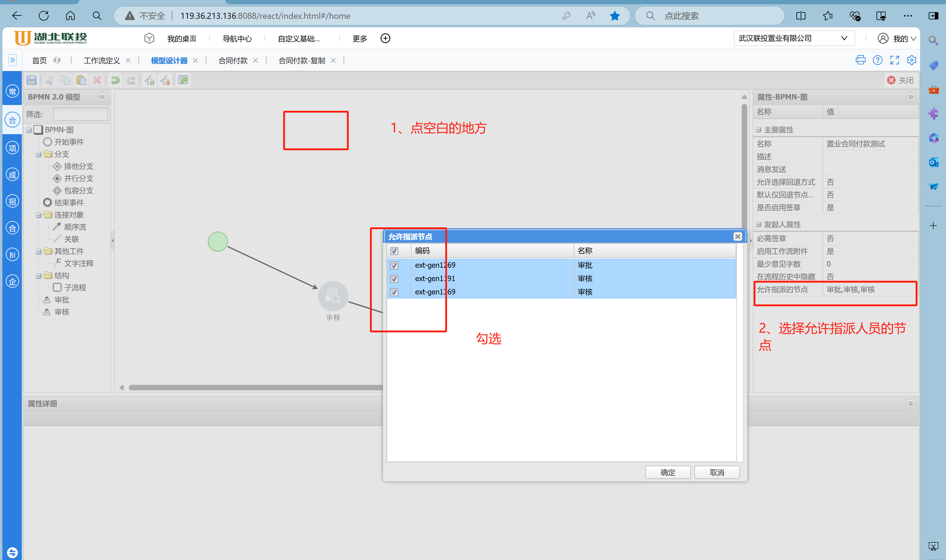Collapse the 主要属性 property group

point(758,130)
